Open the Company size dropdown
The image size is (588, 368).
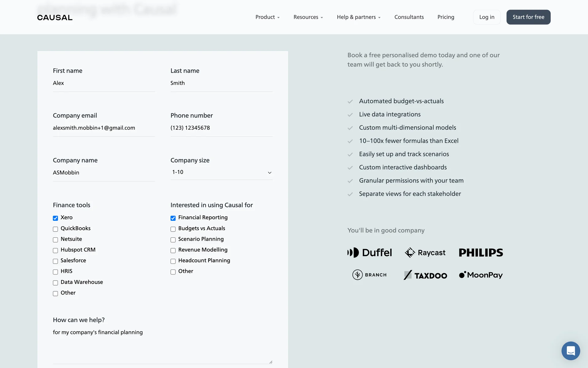point(221,172)
